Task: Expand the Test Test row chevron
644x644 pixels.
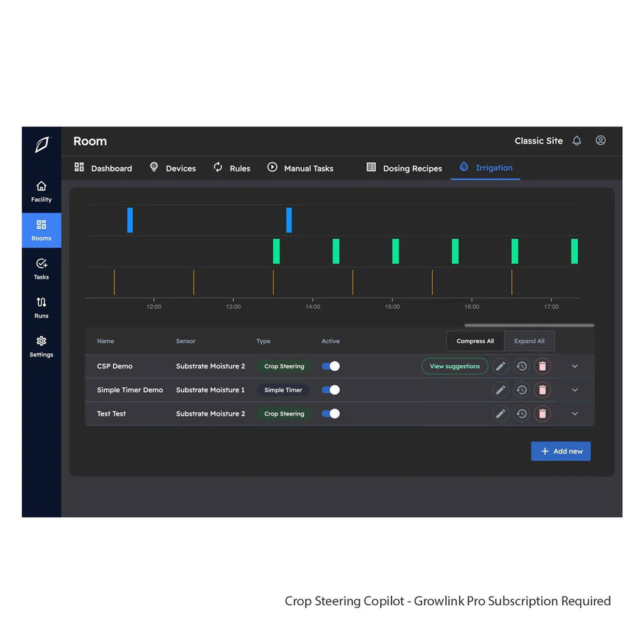Action: 574,414
